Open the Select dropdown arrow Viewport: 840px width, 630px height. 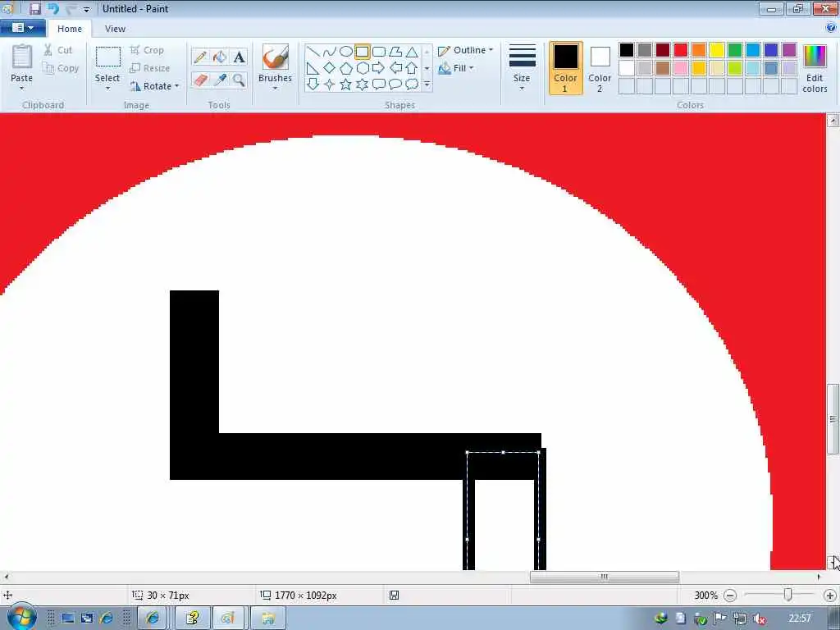[107, 89]
